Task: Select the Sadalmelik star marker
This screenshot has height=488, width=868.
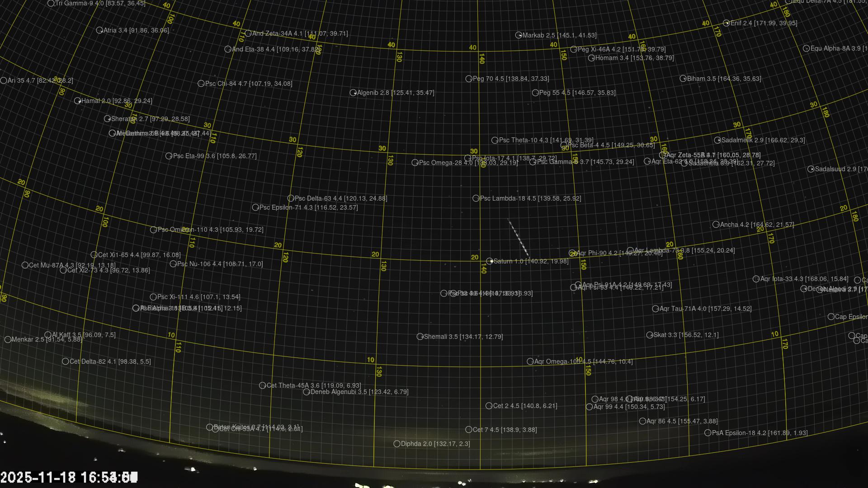Action: (x=717, y=140)
